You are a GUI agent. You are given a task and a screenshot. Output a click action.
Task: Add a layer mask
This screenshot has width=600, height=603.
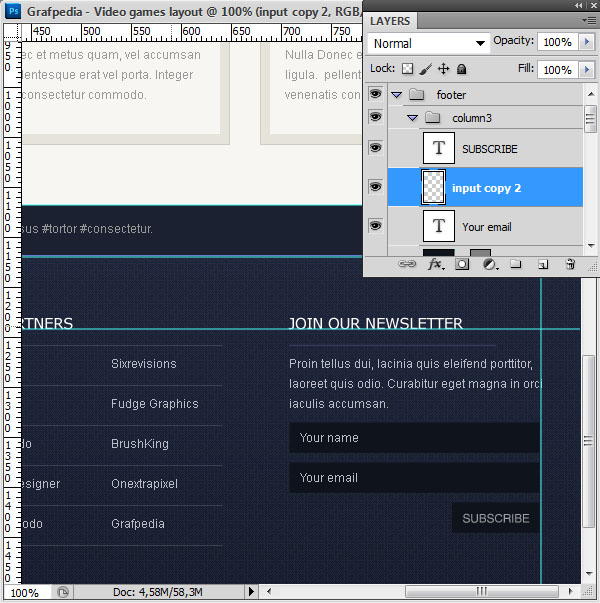point(462,264)
